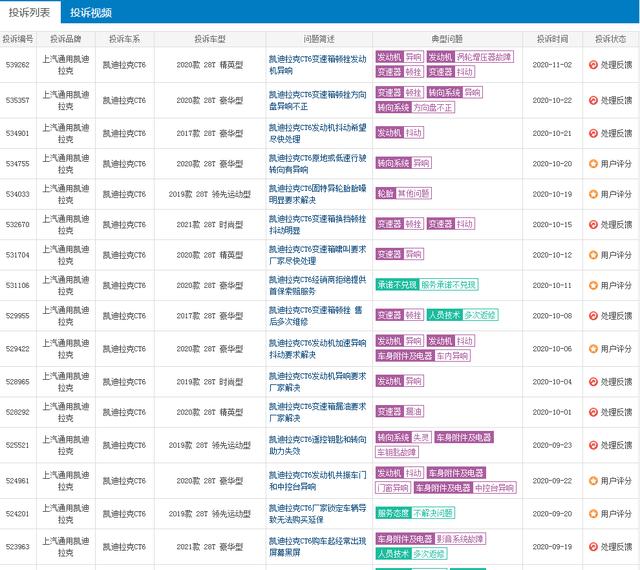Click complaint number 539262
Image resolution: width=640 pixels, height=570 pixels.
click(18, 65)
